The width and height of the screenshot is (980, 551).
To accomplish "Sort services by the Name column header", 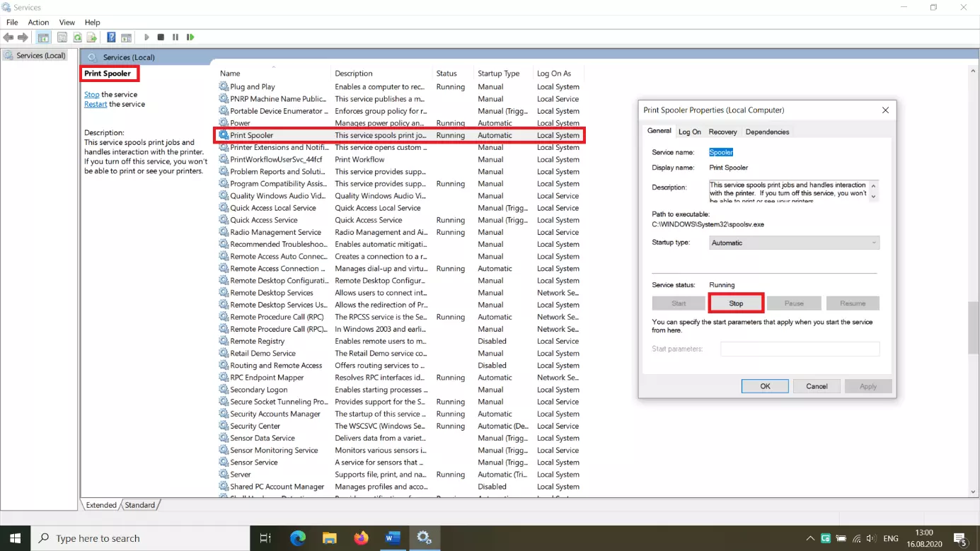I will (x=230, y=74).
